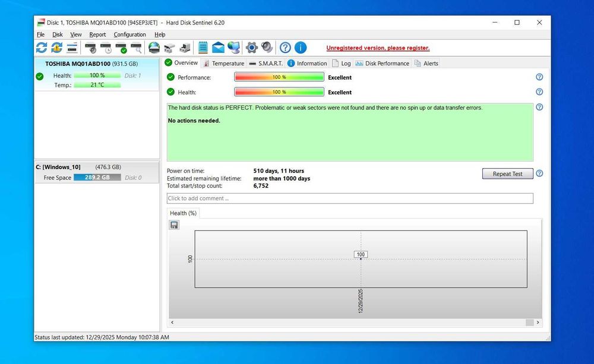Open the blue notepad report icon
The height and width of the screenshot is (364, 594).
pos(203,48)
